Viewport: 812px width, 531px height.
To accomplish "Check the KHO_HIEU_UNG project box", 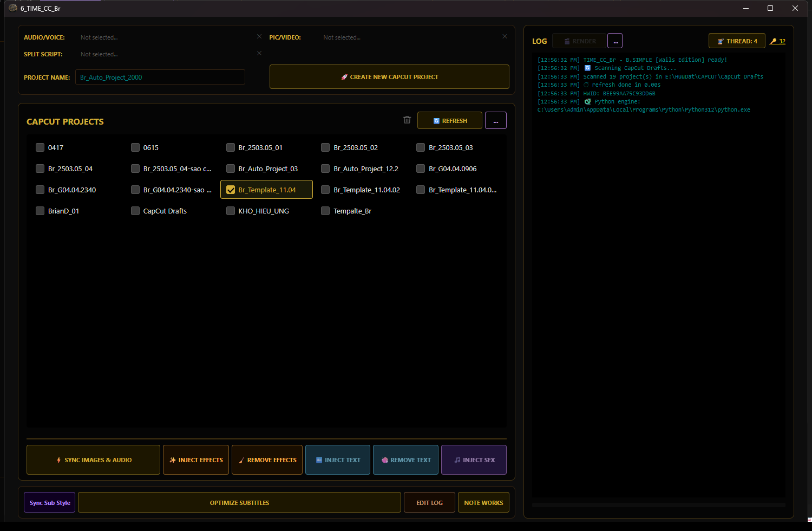I will [231, 211].
